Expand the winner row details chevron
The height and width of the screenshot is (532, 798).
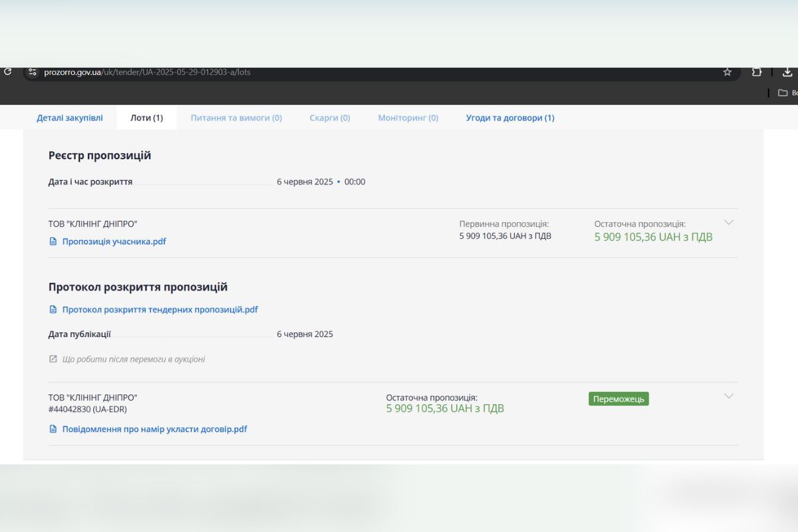click(728, 396)
